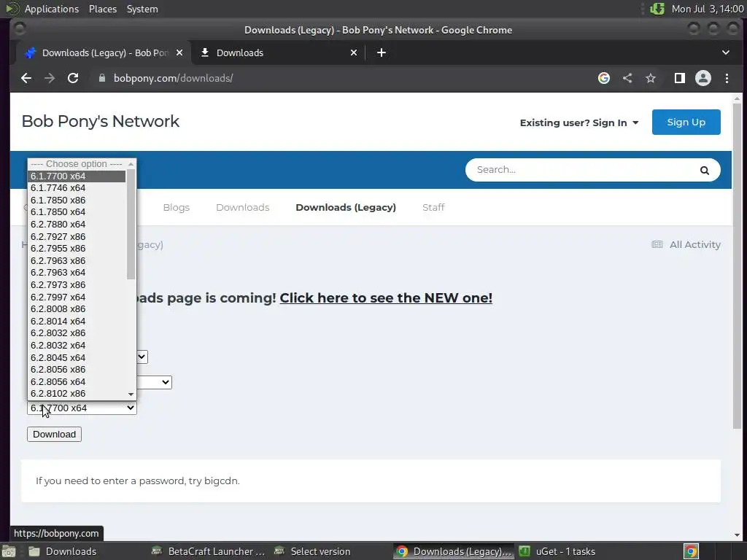
Task: Follow Click here to see NEW one link
Action: pyautogui.click(x=386, y=298)
